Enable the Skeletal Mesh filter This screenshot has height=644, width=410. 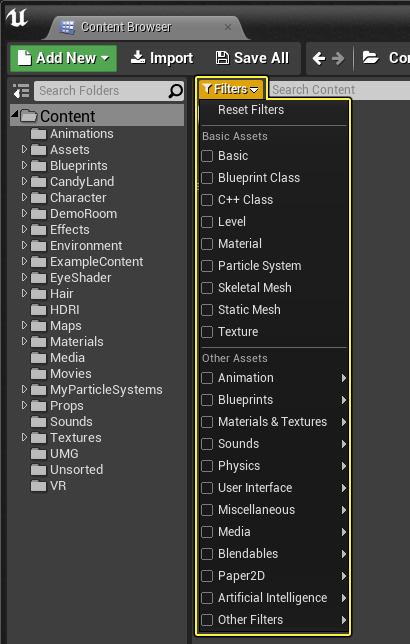click(207, 288)
